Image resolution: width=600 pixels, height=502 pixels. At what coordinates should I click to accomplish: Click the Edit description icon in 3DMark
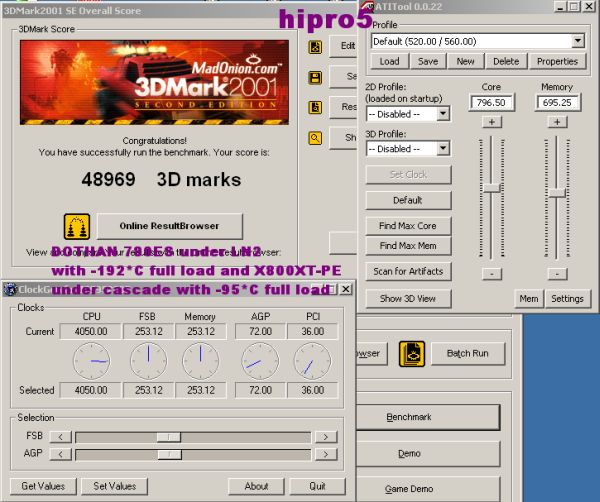pyautogui.click(x=315, y=47)
